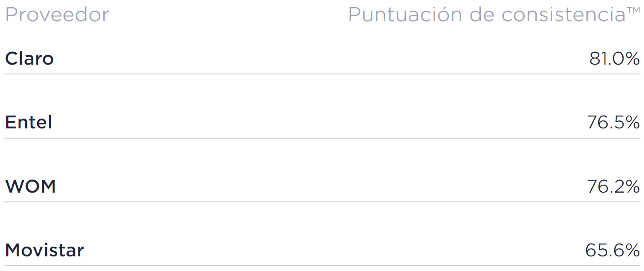Select the 65.6% score for Movistar
Viewport: 644px width, 271px height.
612,251
